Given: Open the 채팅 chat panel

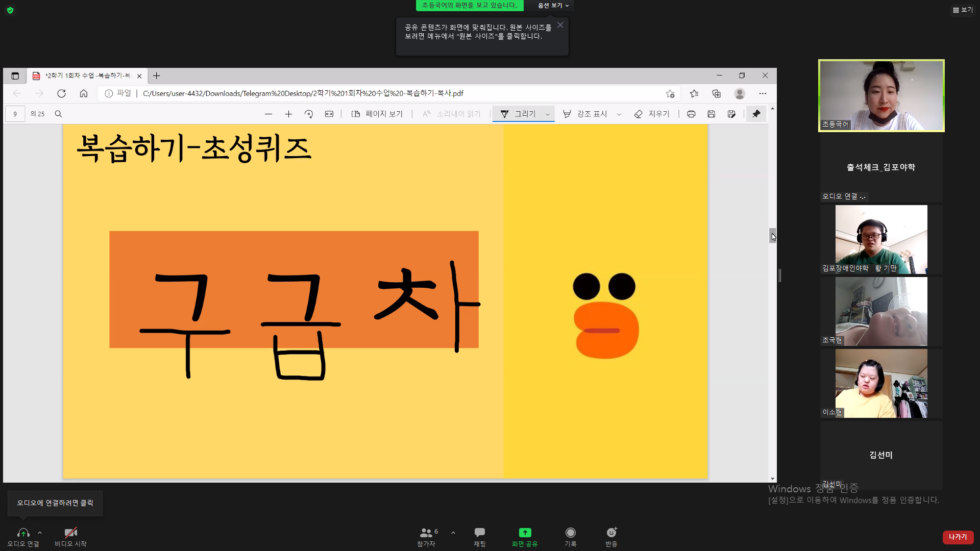Looking at the screenshot, I should 480,537.
